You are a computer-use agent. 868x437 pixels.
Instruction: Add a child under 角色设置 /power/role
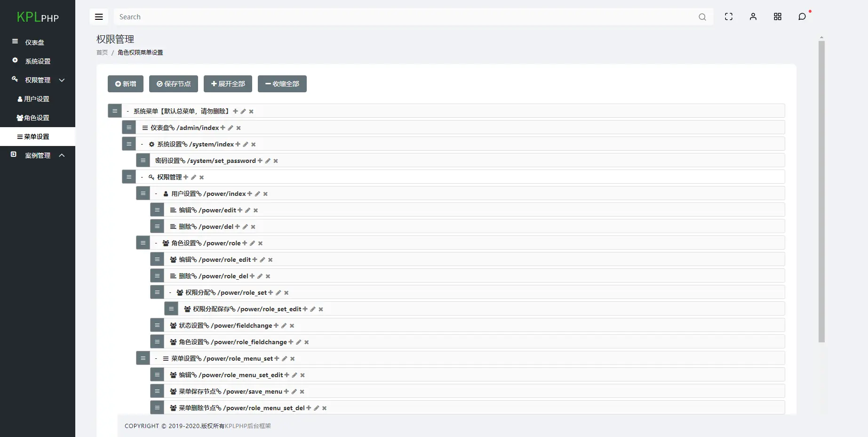click(x=245, y=243)
